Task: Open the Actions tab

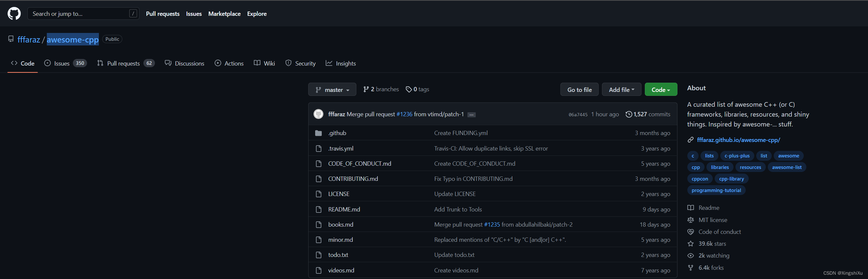Action: pos(229,63)
